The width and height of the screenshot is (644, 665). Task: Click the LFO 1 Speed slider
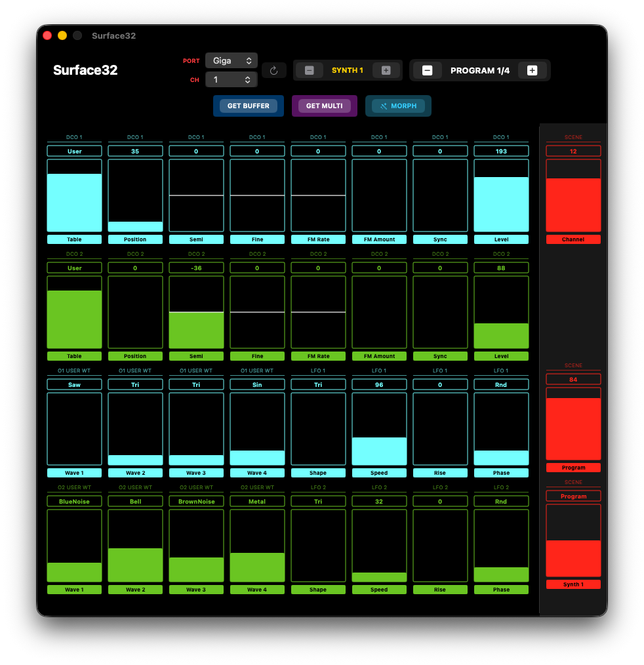pyautogui.click(x=379, y=429)
